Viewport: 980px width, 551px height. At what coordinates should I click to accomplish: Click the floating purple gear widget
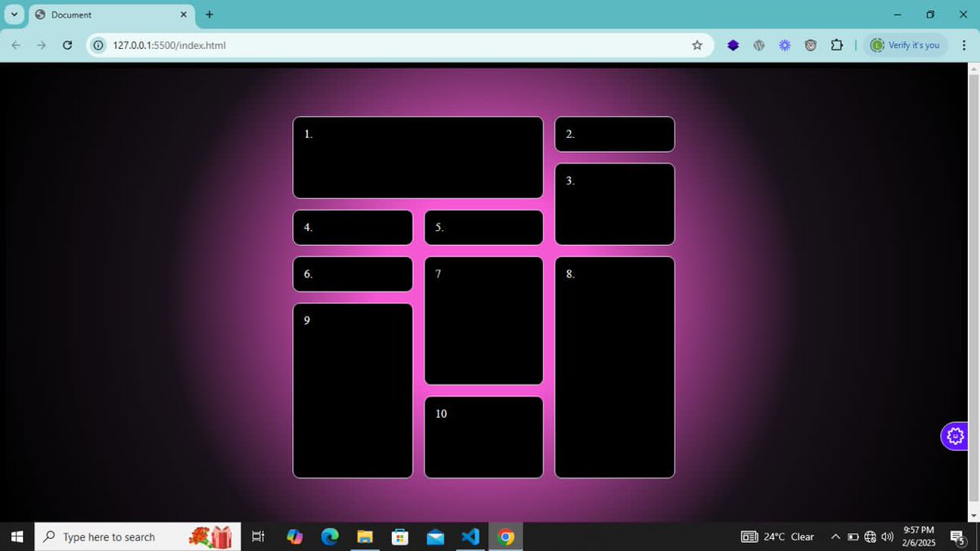954,436
